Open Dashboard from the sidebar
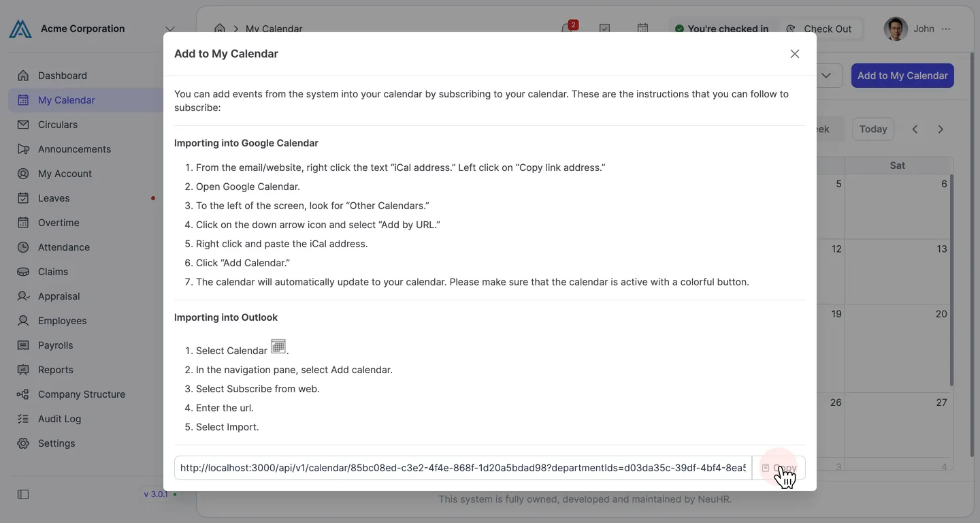 [86, 76]
